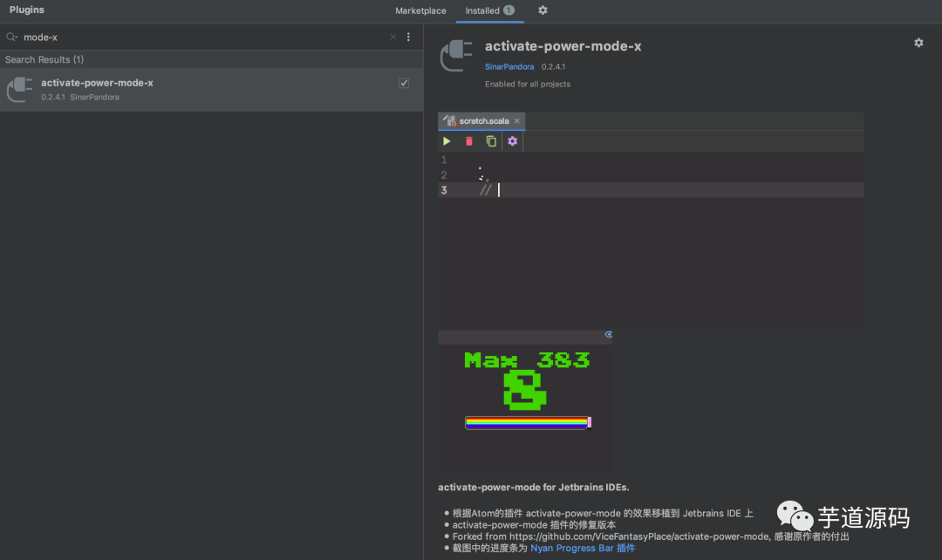942x560 pixels.
Task: Open search options three-dot menu
Action: coord(408,38)
